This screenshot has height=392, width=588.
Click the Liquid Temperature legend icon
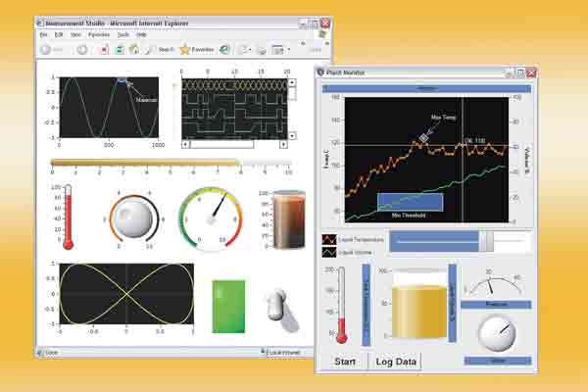point(329,238)
